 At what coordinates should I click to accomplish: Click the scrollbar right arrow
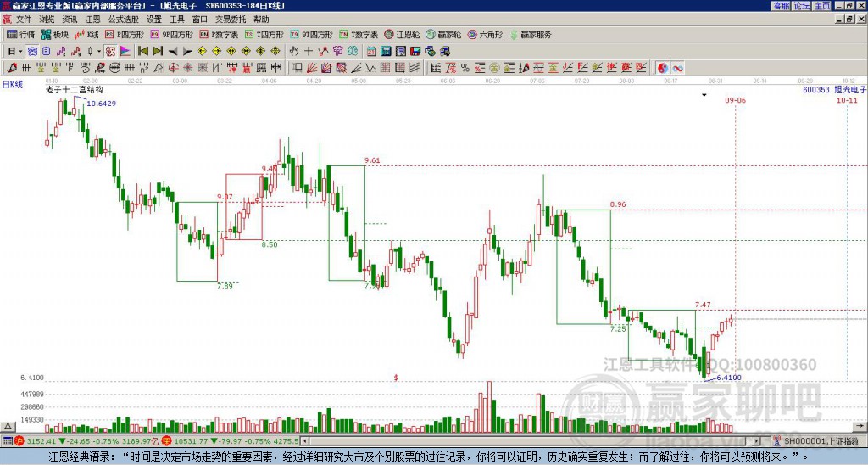pyautogui.click(x=756, y=441)
